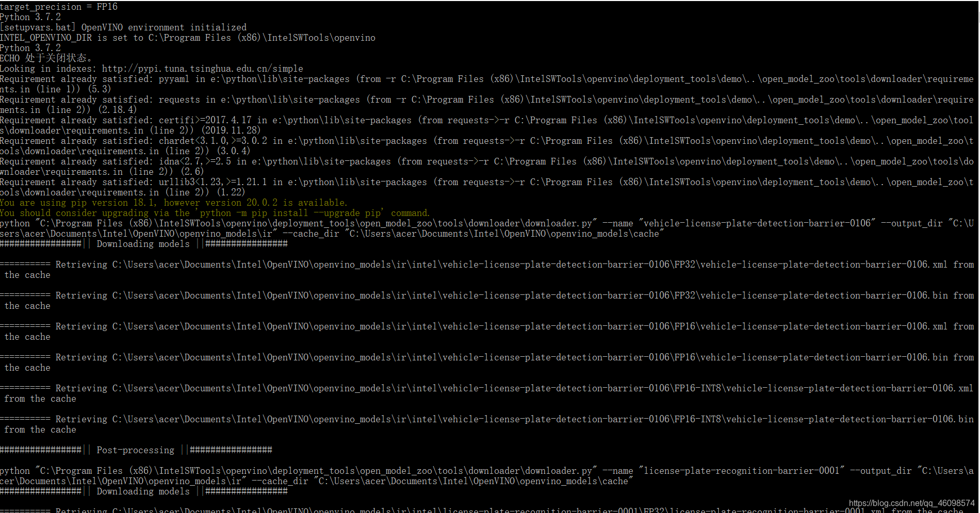Screen dimensions: 980x513
Task: Click the 'Post-processing' banner
Action: tap(136, 450)
